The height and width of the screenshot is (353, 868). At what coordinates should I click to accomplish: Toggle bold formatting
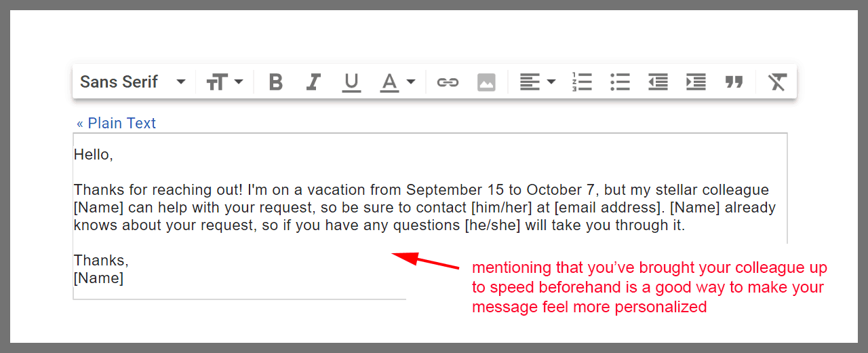click(275, 82)
